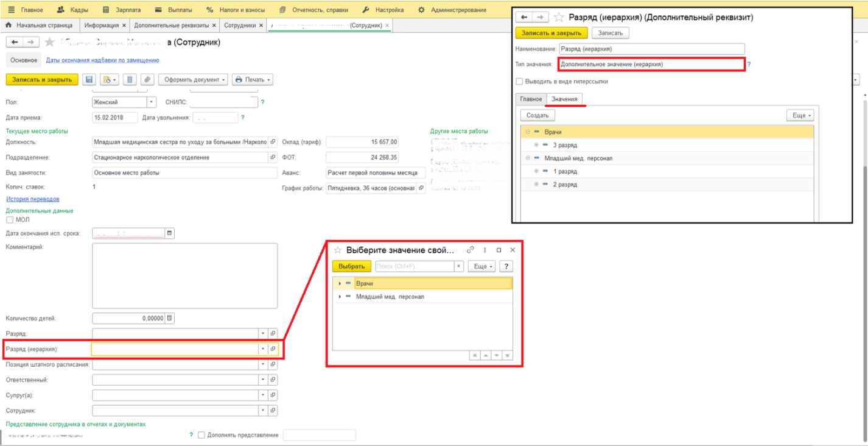
Task: Close the Информация tab
Action: [124, 26]
